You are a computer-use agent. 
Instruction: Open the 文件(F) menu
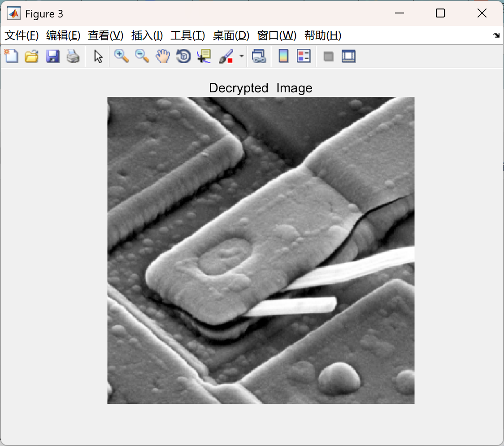tap(22, 35)
